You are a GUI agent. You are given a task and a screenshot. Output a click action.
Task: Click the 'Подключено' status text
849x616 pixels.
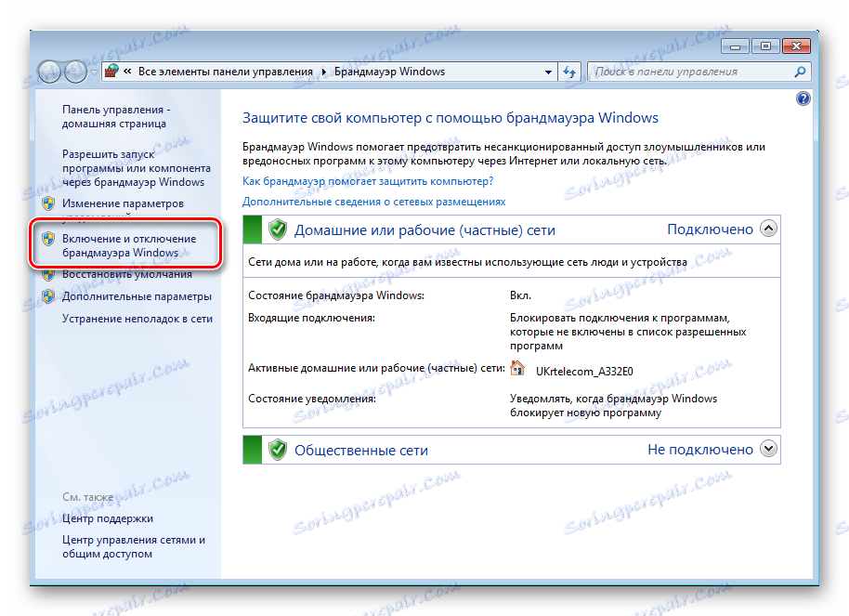point(710,229)
